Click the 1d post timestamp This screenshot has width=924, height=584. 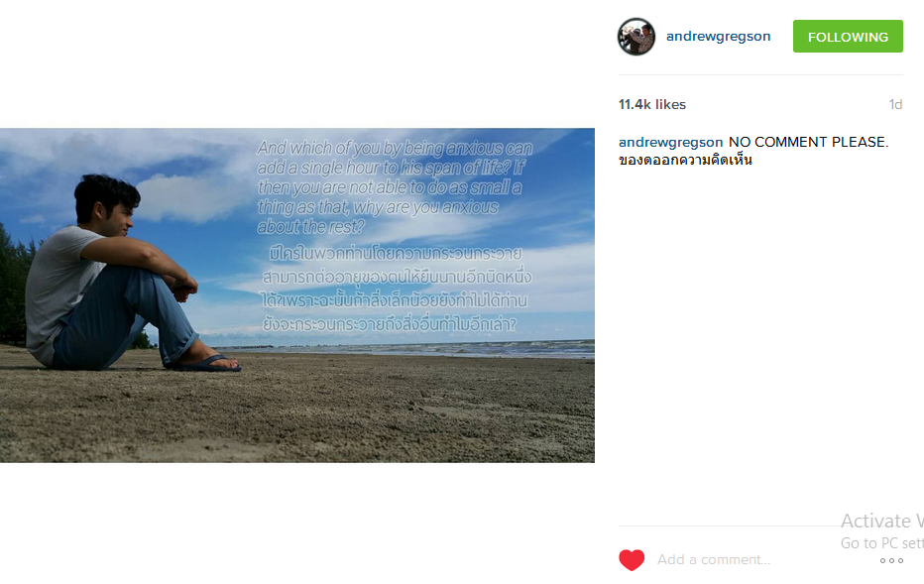point(895,104)
